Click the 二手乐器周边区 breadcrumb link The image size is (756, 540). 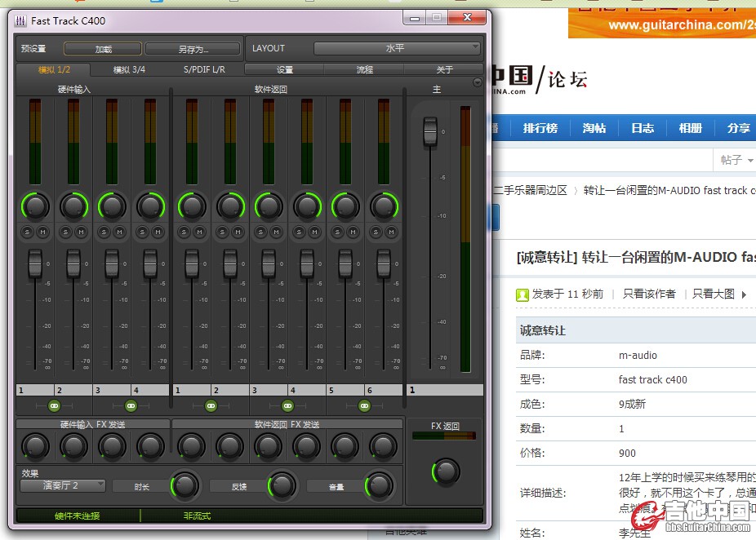tap(530, 191)
